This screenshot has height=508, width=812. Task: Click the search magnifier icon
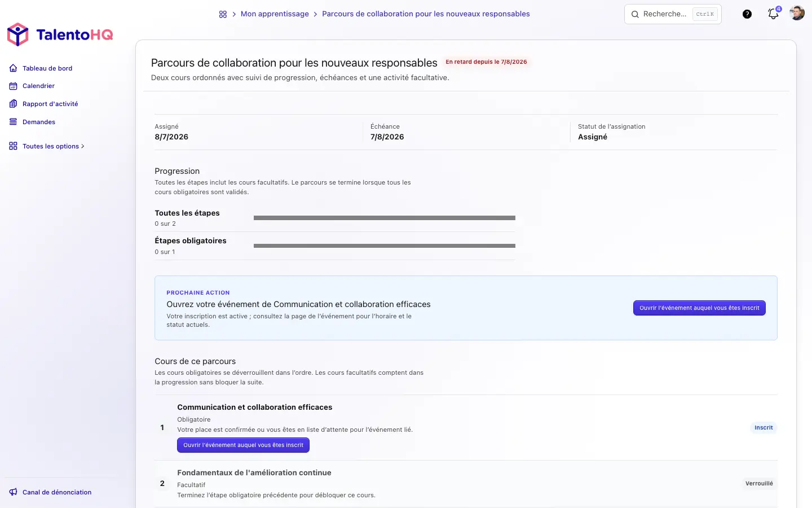coord(635,14)
